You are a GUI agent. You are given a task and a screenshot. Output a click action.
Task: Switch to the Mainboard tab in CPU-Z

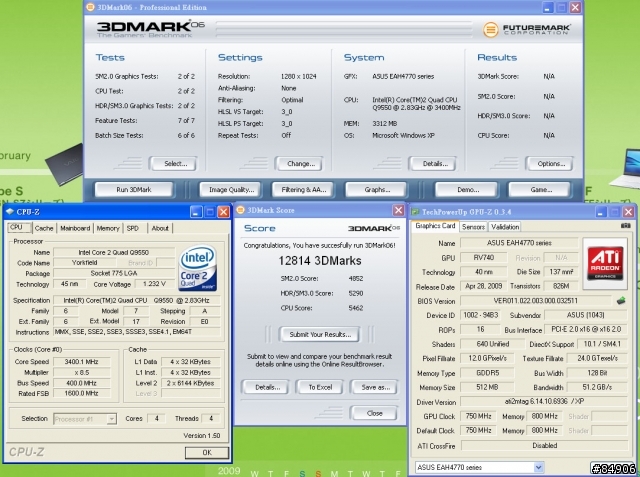tap(75, 228)
